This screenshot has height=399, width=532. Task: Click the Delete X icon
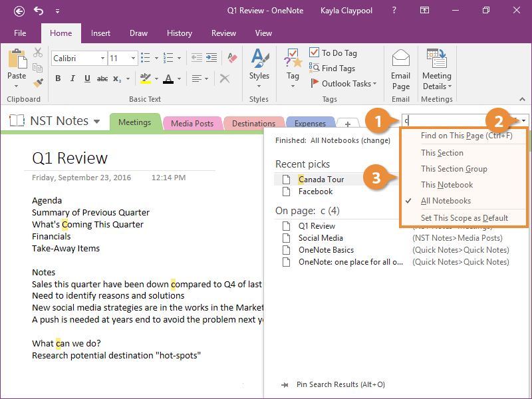tap(225, 78)
